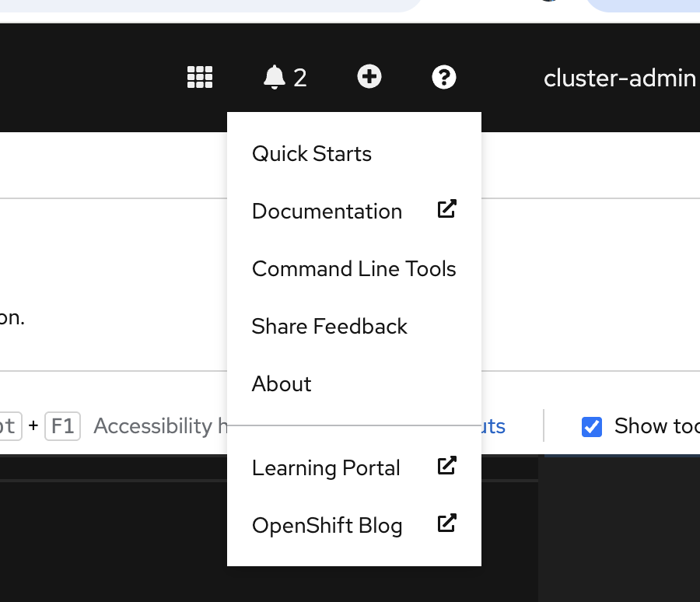Click the plus import icon
700x602 pixels.
tap(369, 76)
